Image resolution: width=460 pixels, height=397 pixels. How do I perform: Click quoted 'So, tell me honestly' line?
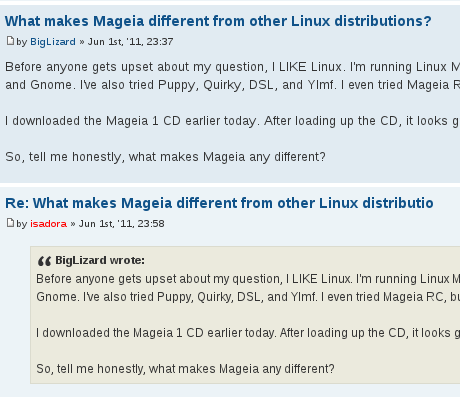[x=185, y=369]
